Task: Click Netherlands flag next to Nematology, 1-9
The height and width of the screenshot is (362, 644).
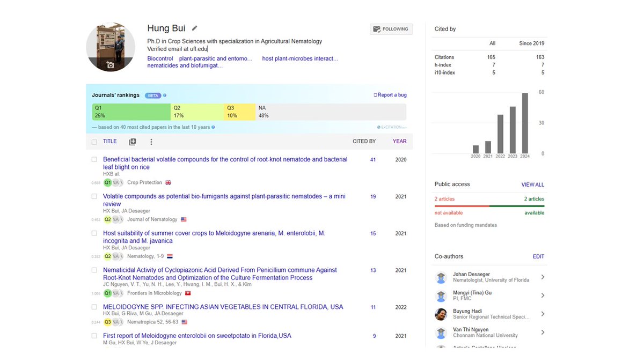Action: click(170, 256)
